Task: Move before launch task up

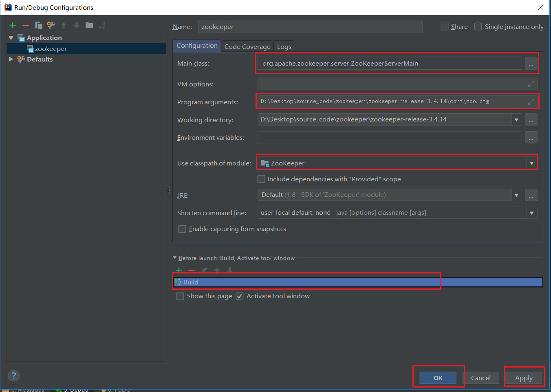Action: 217,270
